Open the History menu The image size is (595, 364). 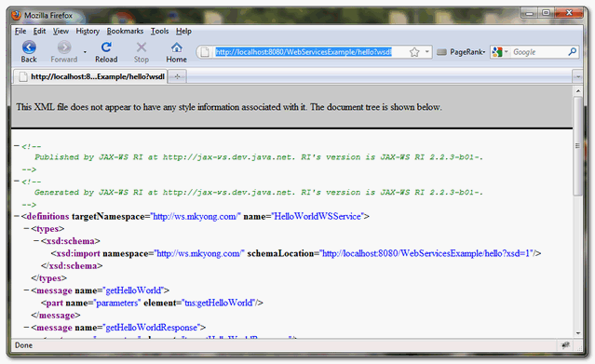(88, 31)
